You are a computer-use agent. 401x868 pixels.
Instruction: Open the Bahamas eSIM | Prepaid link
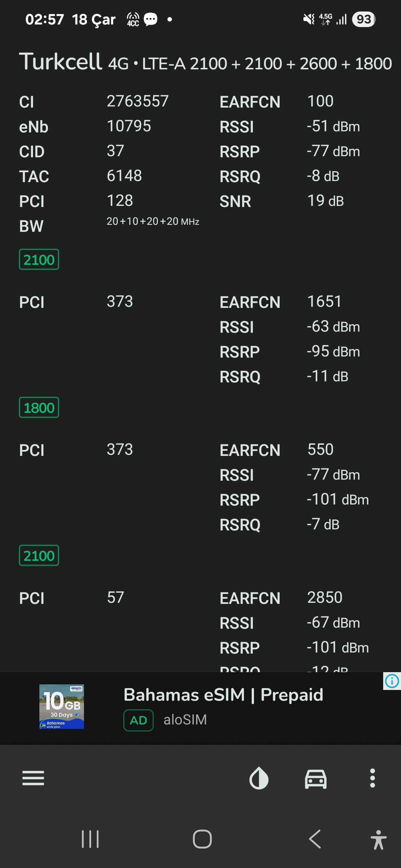[223, 695]
